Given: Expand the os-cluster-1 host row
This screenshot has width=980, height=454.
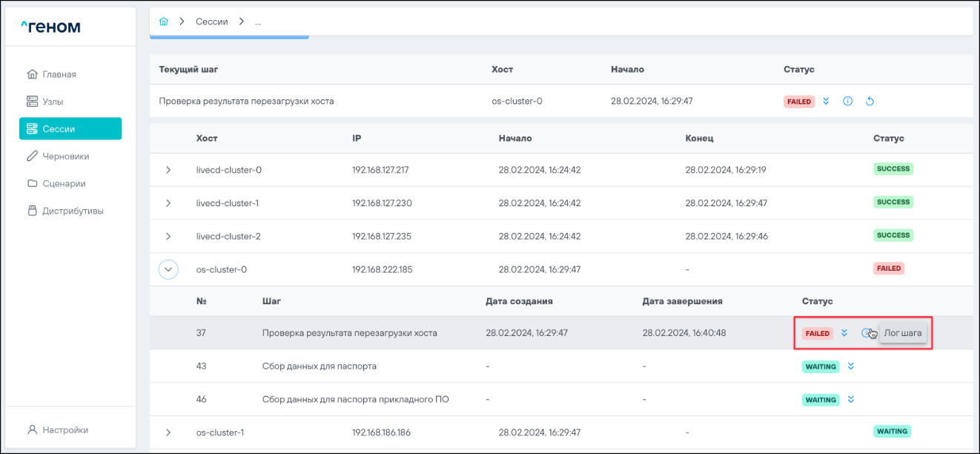Looking at the screenshot, I should pyautogui.click(x=168, y=432).
